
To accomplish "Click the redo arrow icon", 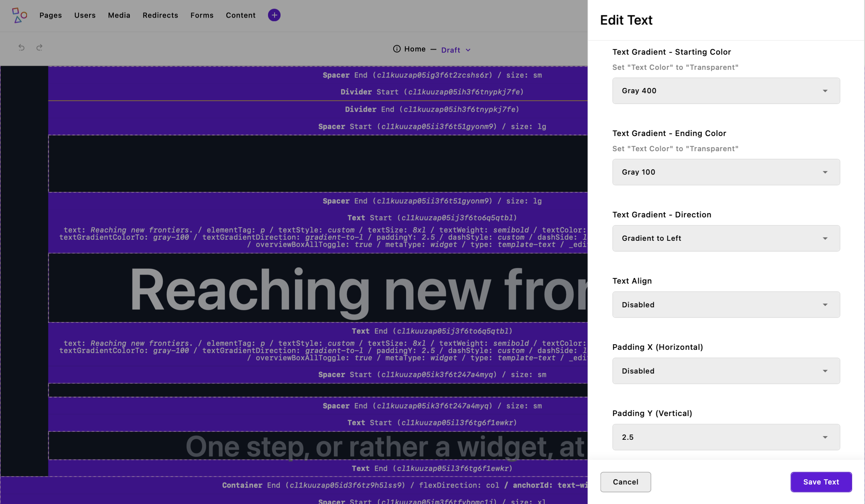I will click(x=40, y=47).
